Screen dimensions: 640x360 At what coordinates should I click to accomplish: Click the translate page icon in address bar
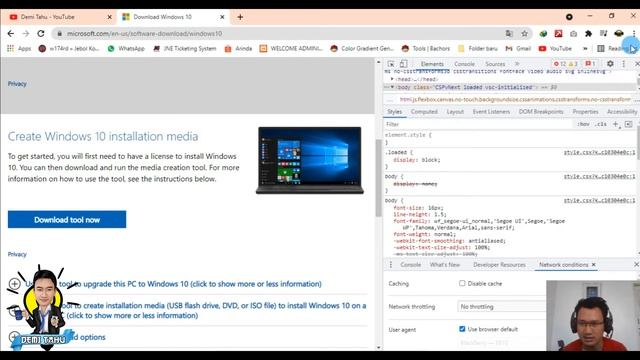(x=509, y=33)
